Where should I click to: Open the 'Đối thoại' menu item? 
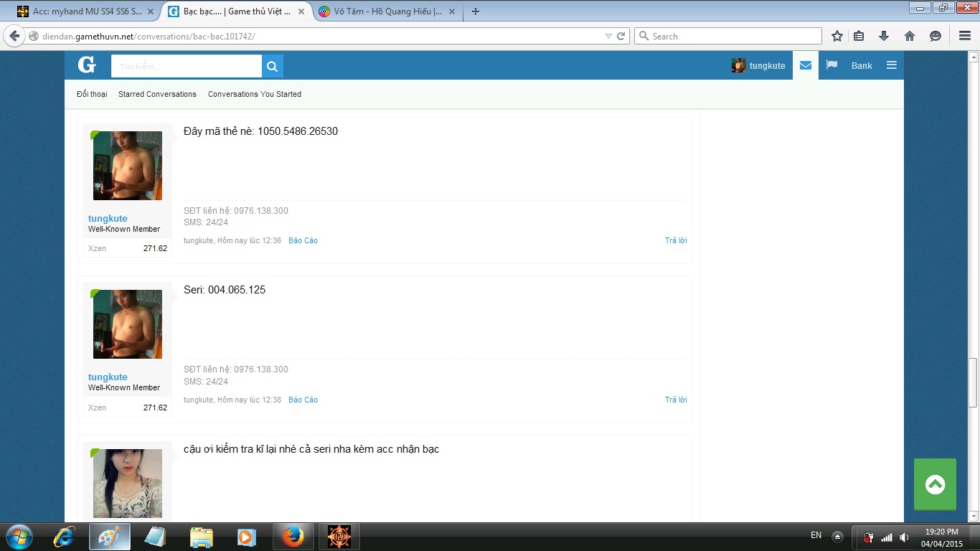pyautogui.click(x=92, y=94)
